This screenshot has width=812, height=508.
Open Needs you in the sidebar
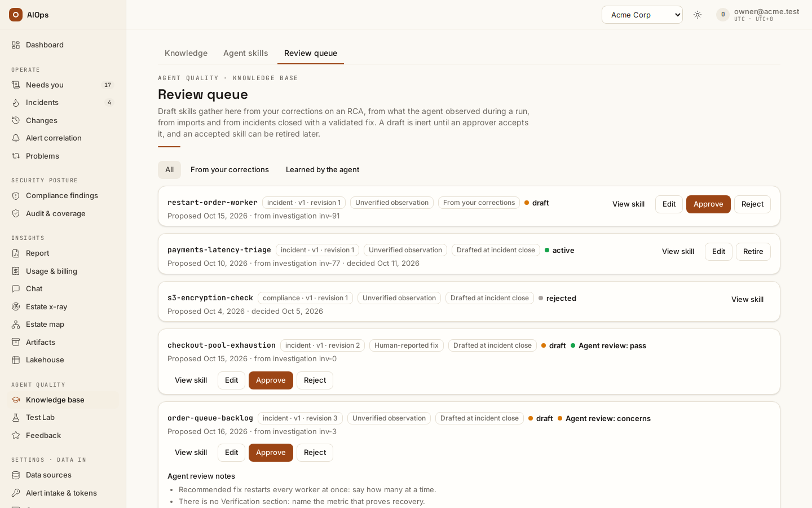[63, 85]
